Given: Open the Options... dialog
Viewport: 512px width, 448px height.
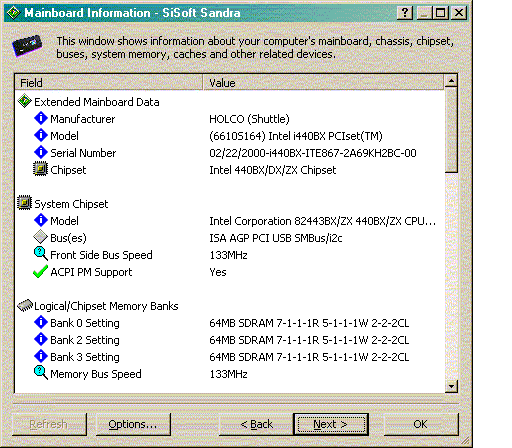Looking at the screenshot, I should 133,424.
